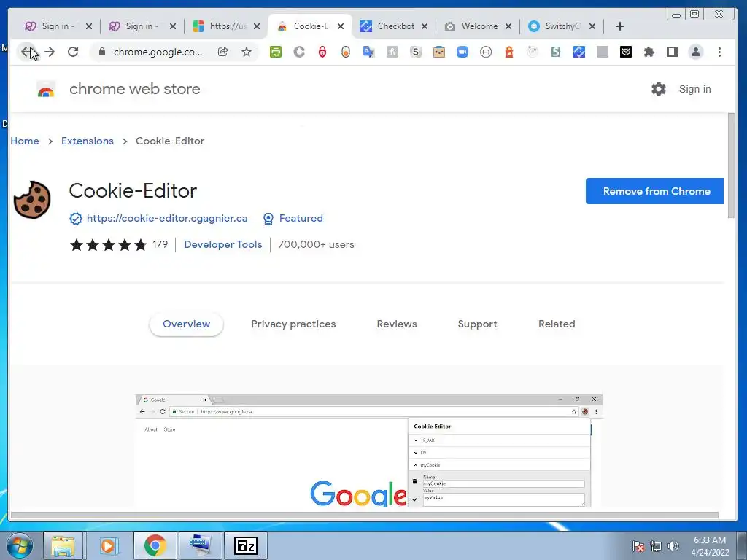Click the chrome web store logo
The width and height of the screenshot is (747, 560).
click(46, 89)
